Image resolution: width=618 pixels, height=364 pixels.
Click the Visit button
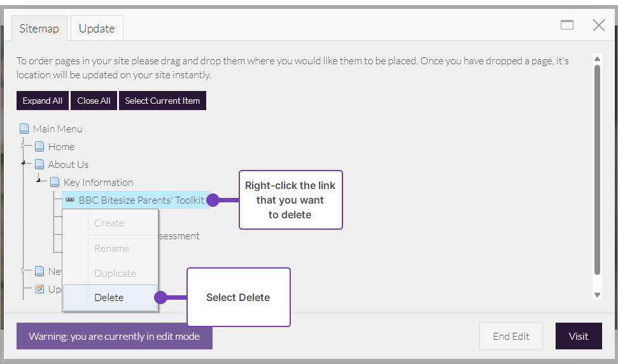coord(578,336)
